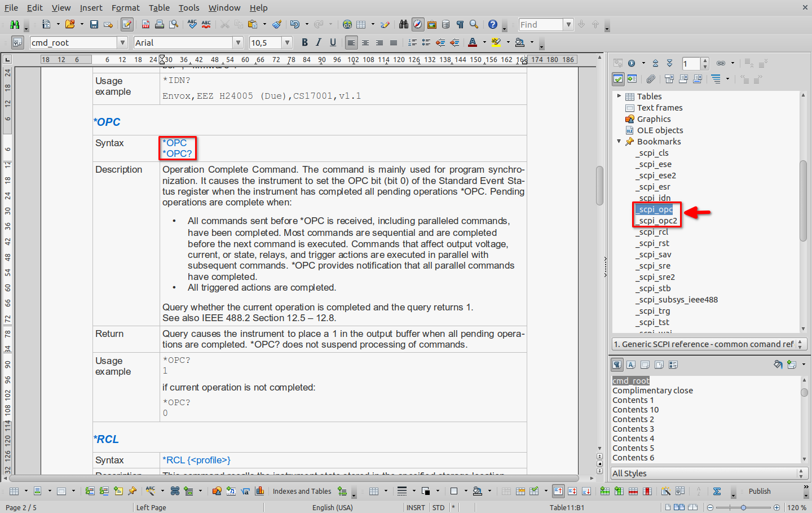Open the All Styles filter dropdown
This screenshot has width=812, height=513.
[x=709, y=473]
